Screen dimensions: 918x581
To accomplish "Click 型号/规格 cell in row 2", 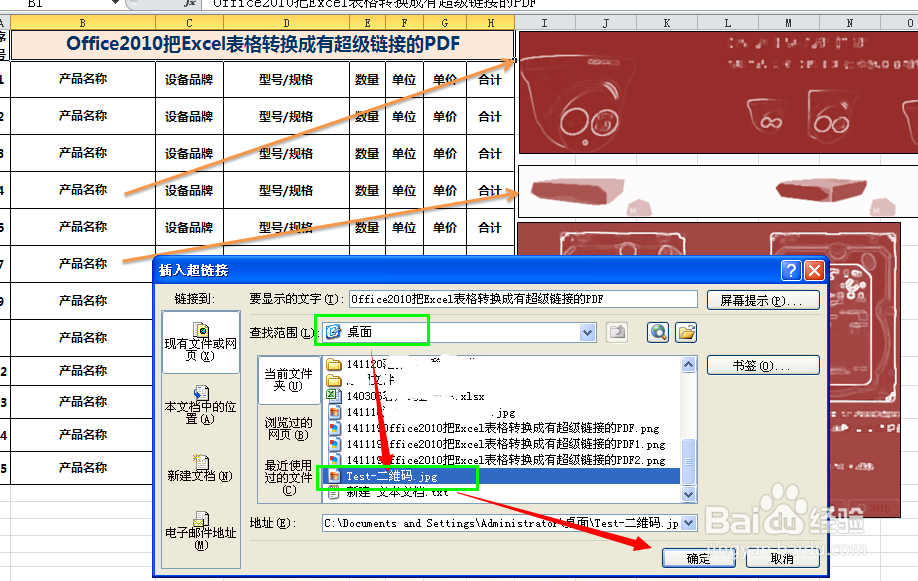I will point(286,116).
